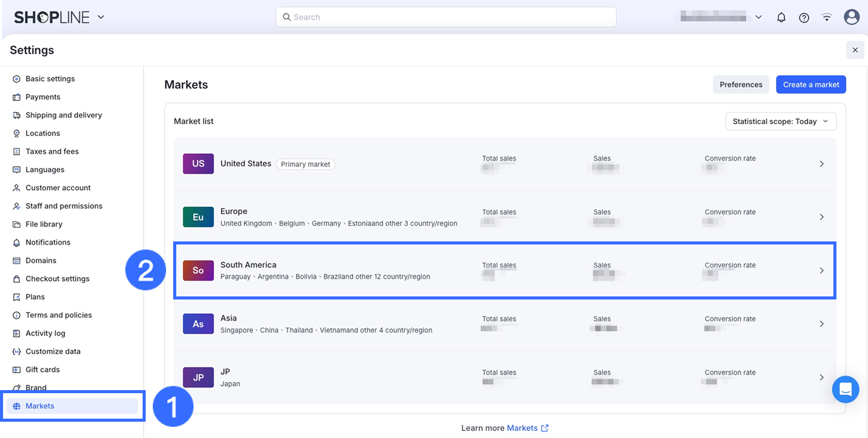Expand the Asia market row chevron
The width and height of the screenshot is (868, 438).
tap(821, 324)
